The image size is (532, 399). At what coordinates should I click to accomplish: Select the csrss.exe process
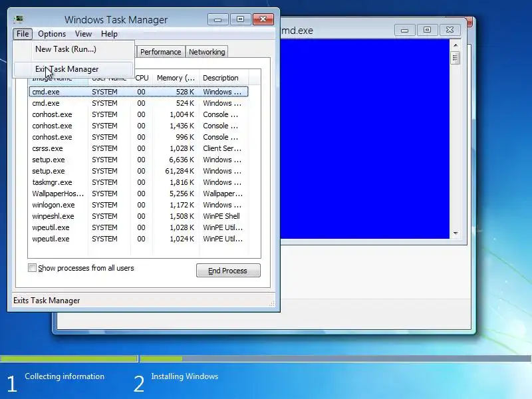[x=139, y=148]
